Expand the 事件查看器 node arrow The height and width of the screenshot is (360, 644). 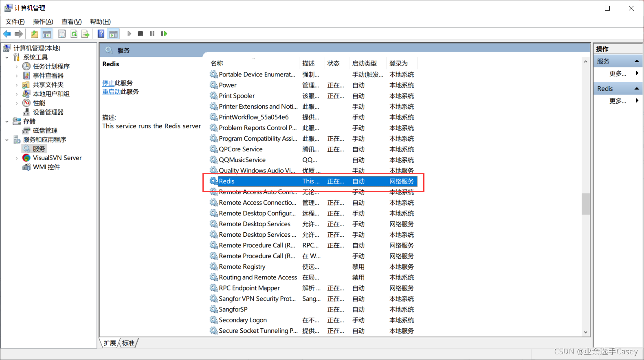pos(17,76)
